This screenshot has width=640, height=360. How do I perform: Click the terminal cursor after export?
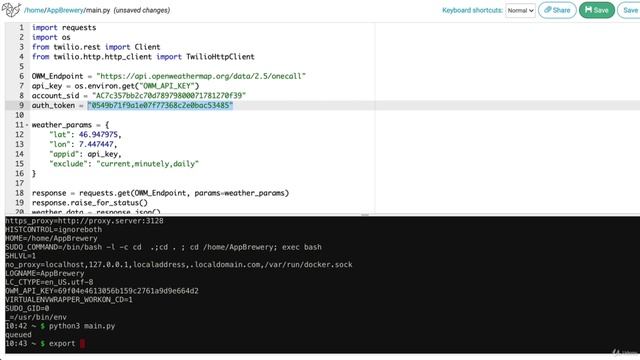pos(82,344)
